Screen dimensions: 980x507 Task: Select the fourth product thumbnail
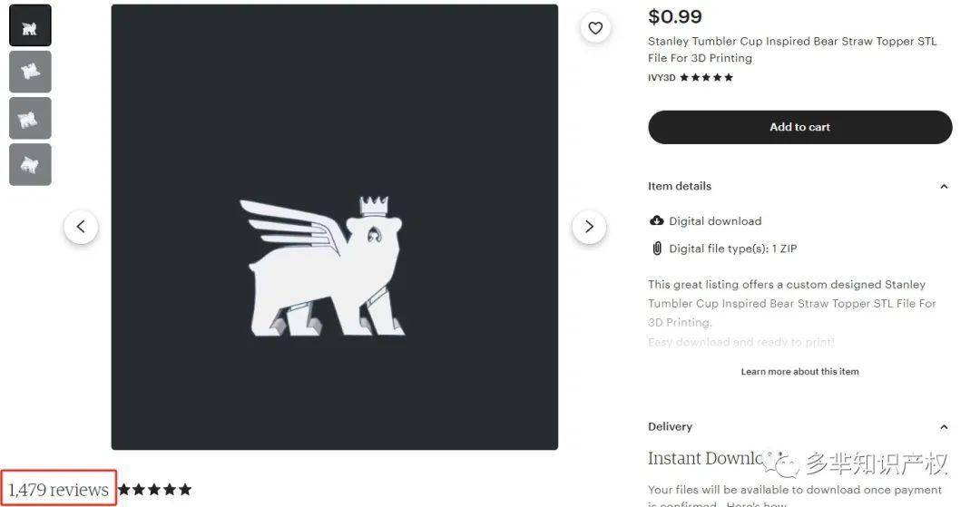[x=30, y=164]
